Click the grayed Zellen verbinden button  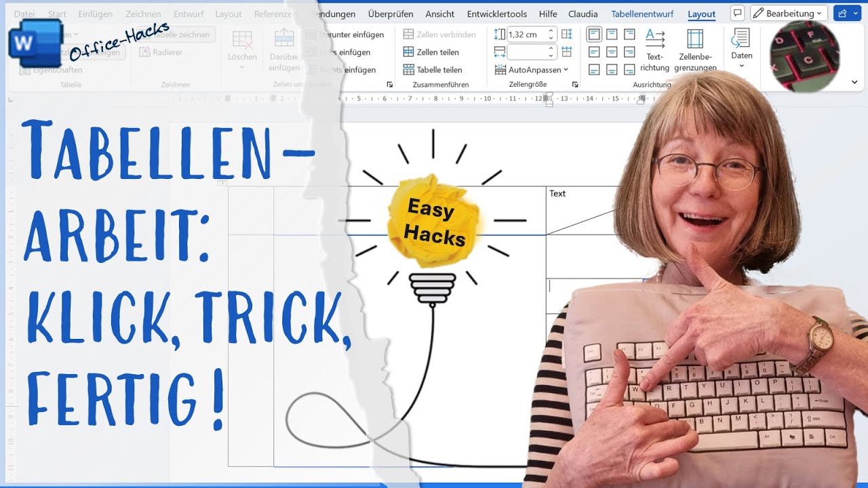coord(439,35)
